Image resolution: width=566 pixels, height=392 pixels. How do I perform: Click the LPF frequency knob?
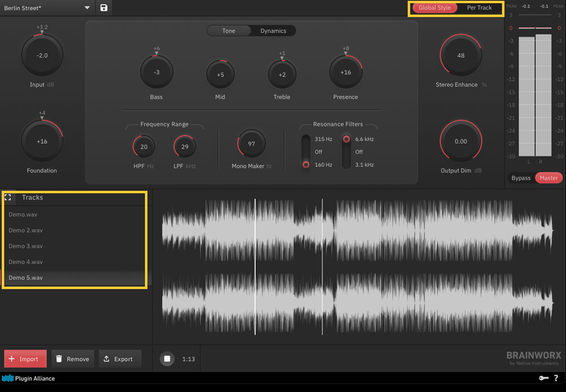(185, 147)
